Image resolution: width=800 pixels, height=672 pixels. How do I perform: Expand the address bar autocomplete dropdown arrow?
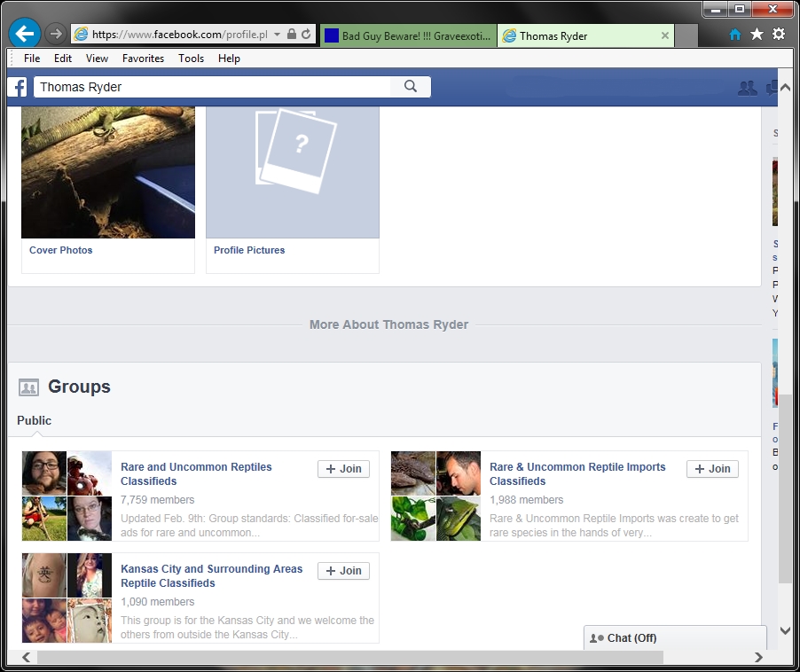coord(277,35)
